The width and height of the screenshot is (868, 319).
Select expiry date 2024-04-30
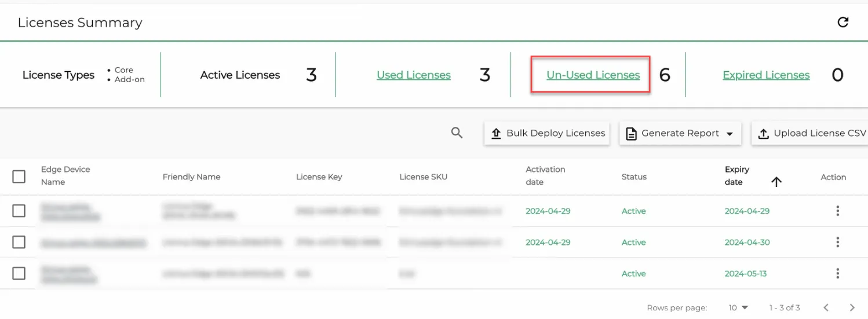747,242
